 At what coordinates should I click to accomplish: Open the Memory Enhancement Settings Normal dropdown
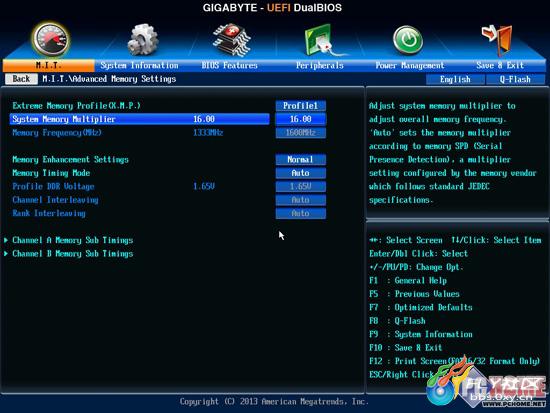tap(301, 160)
